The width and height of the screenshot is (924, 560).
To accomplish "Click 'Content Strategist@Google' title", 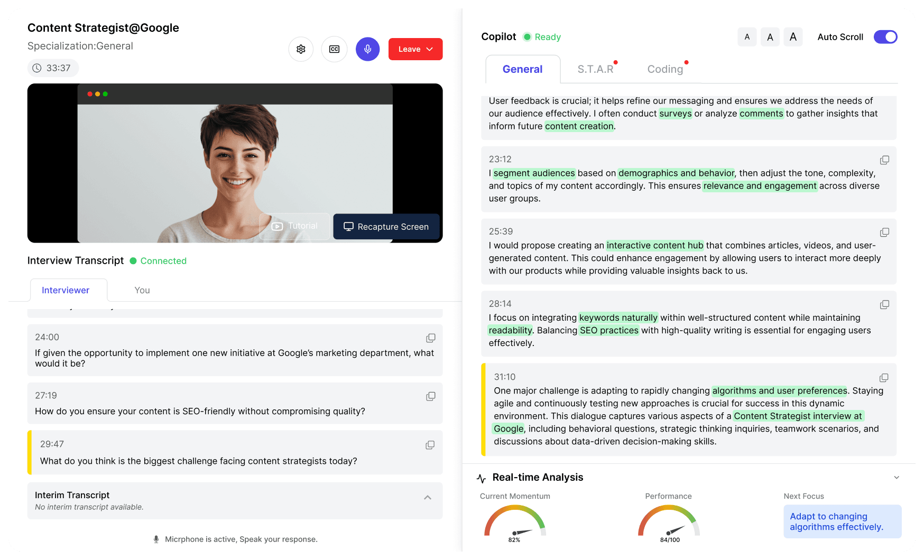I will point(103,28).
